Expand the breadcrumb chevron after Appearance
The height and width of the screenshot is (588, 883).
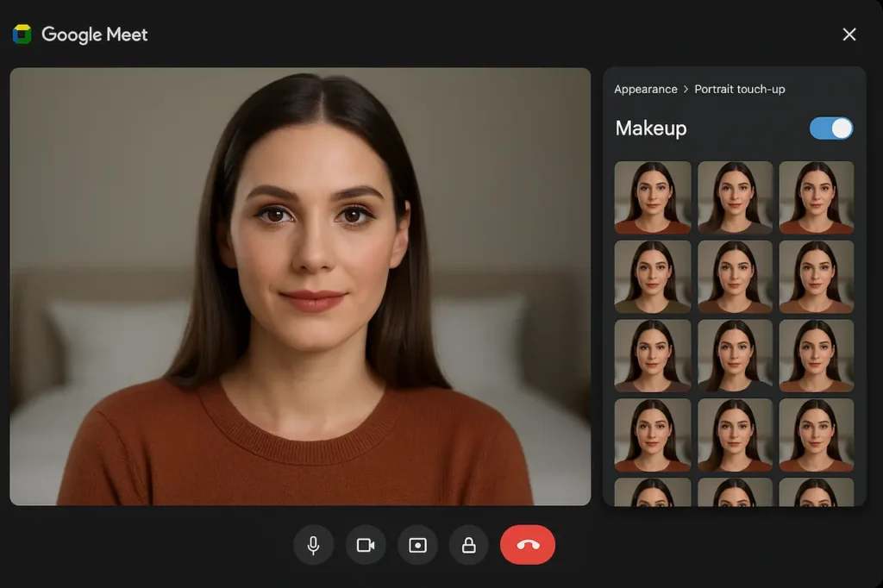(x=686, y=89)
